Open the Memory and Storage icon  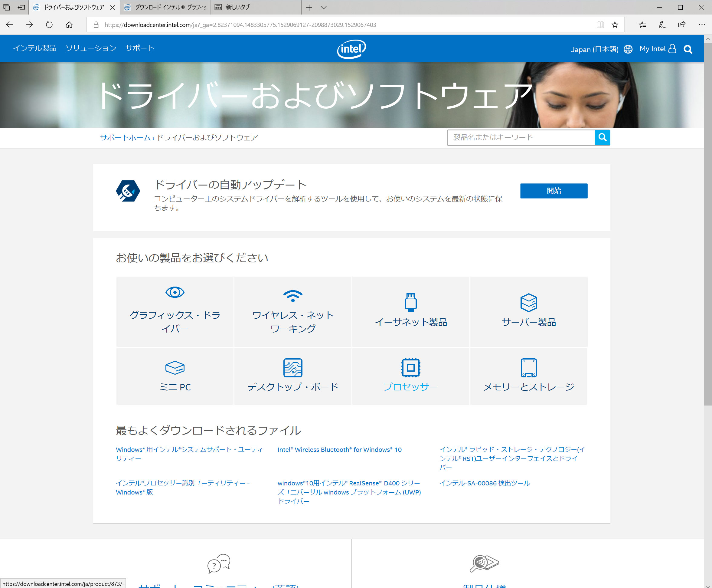(x=528, y=367)
